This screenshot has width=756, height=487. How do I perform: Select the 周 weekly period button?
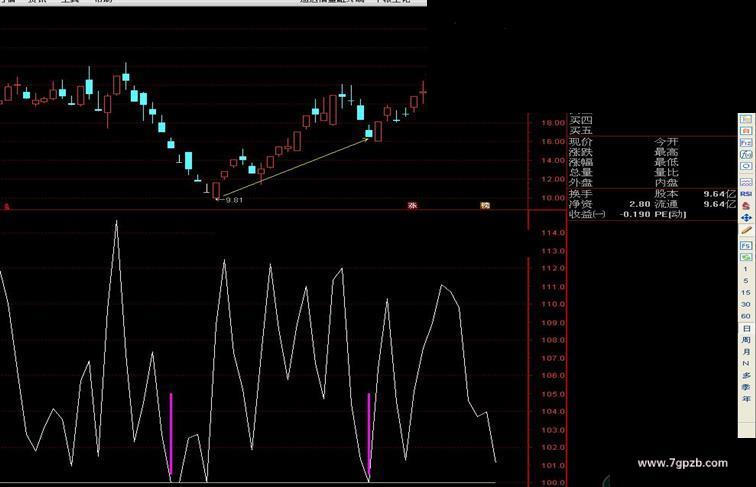pyautogui.click(x=746, y=340)
